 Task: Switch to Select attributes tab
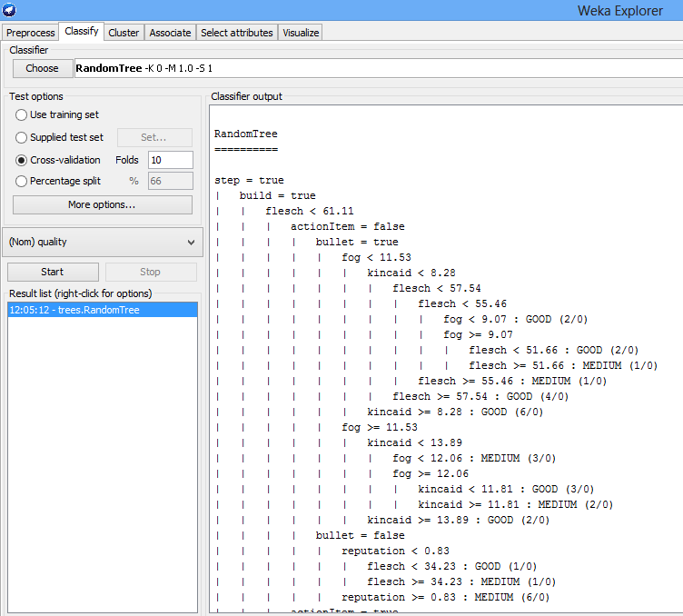236,33
